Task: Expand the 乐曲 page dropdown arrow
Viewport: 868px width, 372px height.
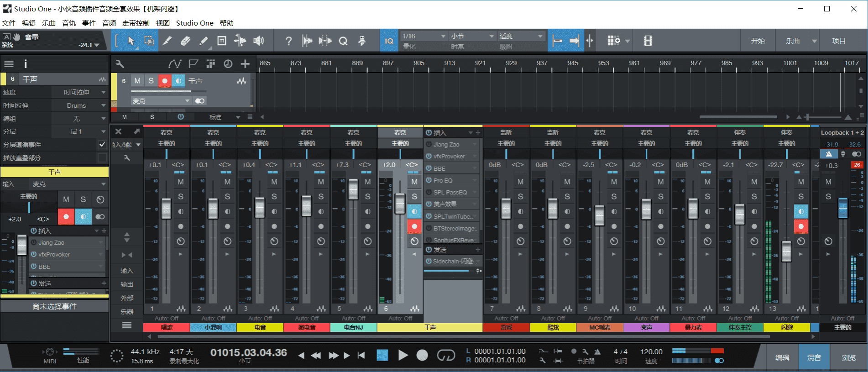Action: pyautogui.click(x=814, y=41)
